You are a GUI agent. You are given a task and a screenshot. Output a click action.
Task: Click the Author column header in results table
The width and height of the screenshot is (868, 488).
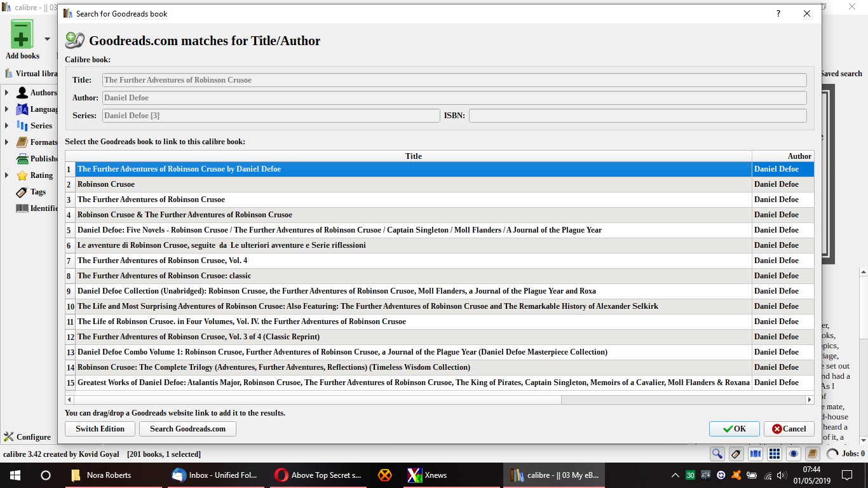[783, 156]
